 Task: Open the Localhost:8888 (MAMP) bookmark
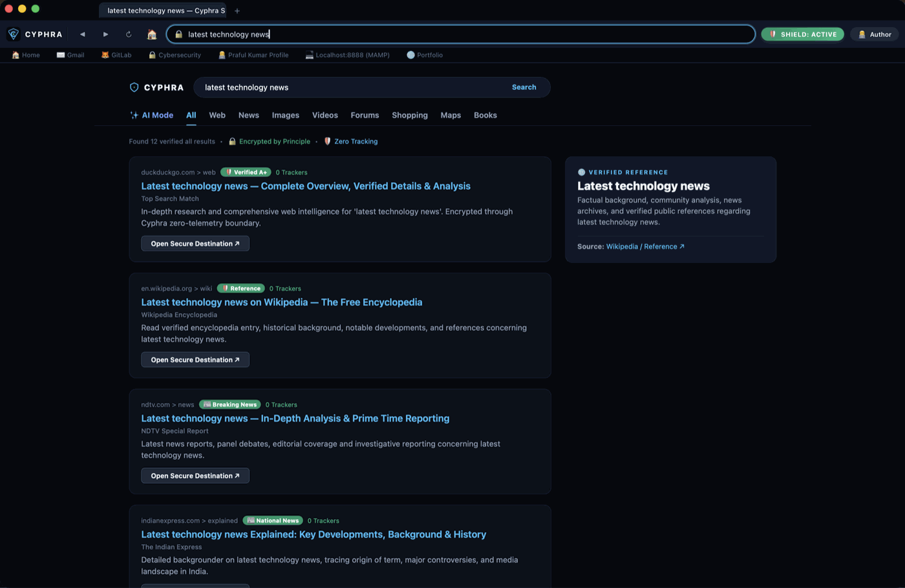pos(347,55)
